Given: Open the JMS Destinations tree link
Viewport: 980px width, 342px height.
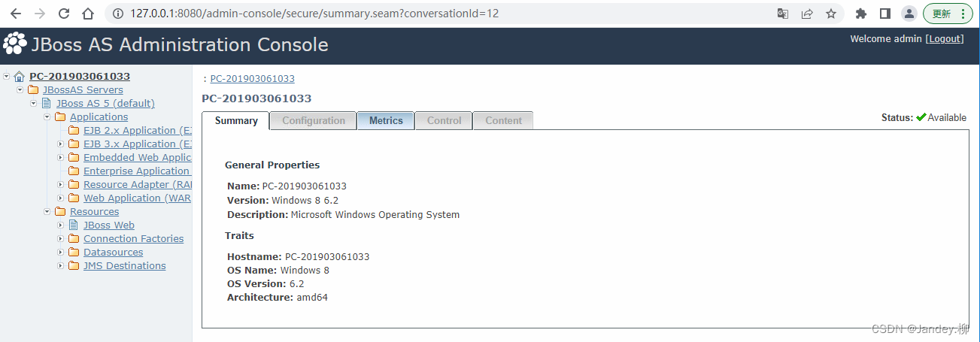Looking at the screenshot, I should click(125, 266).
